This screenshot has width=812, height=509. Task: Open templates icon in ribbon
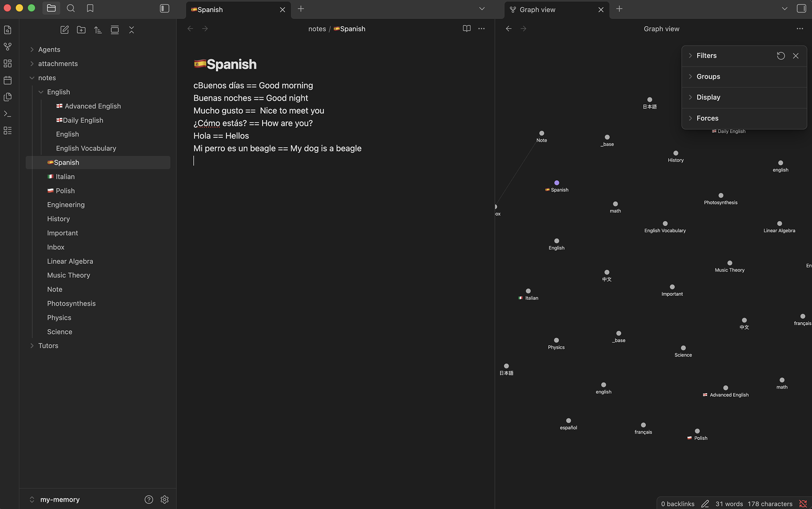(x=8, y=97)
